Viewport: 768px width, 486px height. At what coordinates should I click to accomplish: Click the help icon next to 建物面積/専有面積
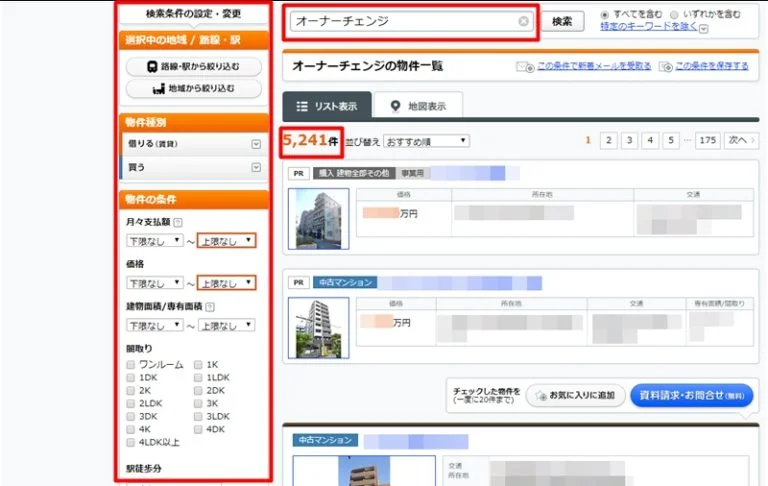[211, 307]
